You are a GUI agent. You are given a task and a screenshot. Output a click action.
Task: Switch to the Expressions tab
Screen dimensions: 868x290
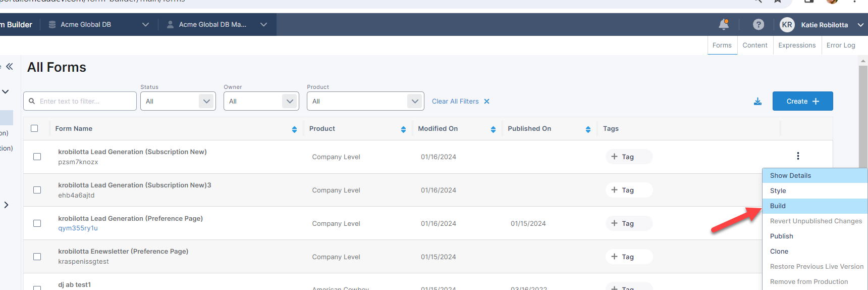click(796, 45)
